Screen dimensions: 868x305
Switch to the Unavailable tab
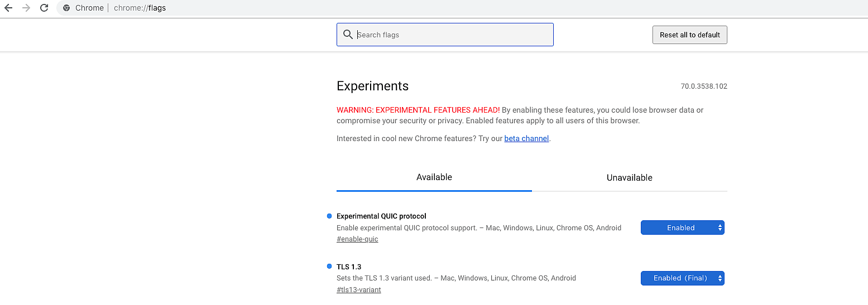tap(629, 178)
